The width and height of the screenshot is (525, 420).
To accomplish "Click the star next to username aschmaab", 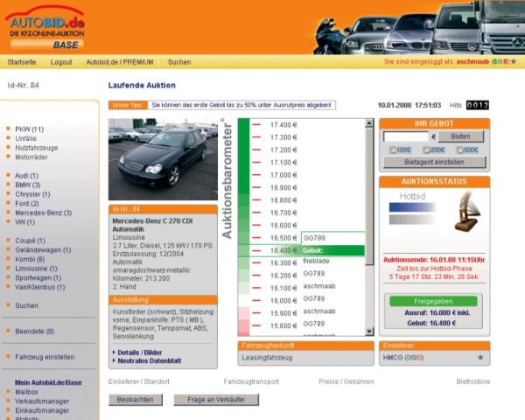I will tap(514, 61).
